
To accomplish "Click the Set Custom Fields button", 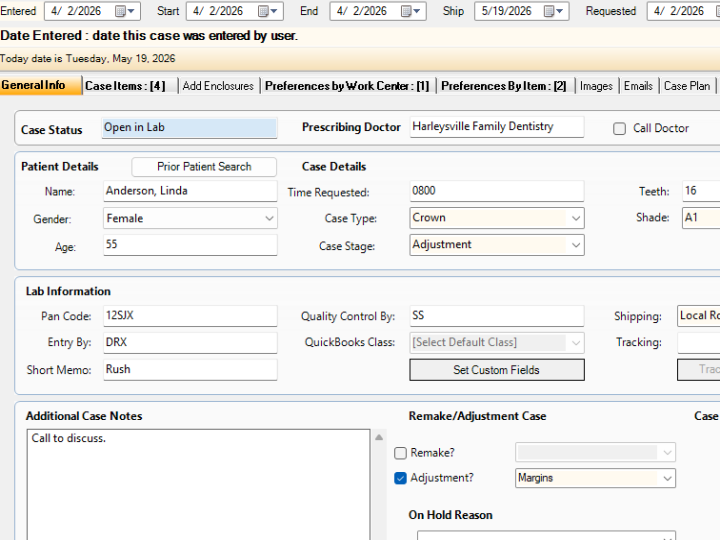I will 497,370.
